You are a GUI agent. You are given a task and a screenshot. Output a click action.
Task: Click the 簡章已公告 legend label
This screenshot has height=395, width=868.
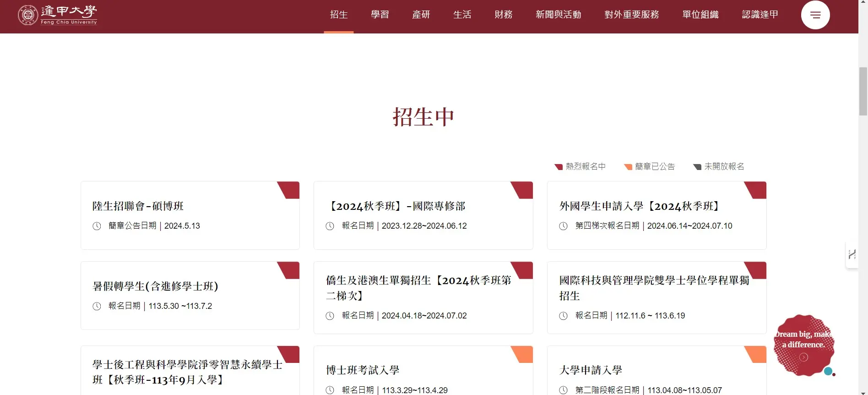click(x=655, y=166)
